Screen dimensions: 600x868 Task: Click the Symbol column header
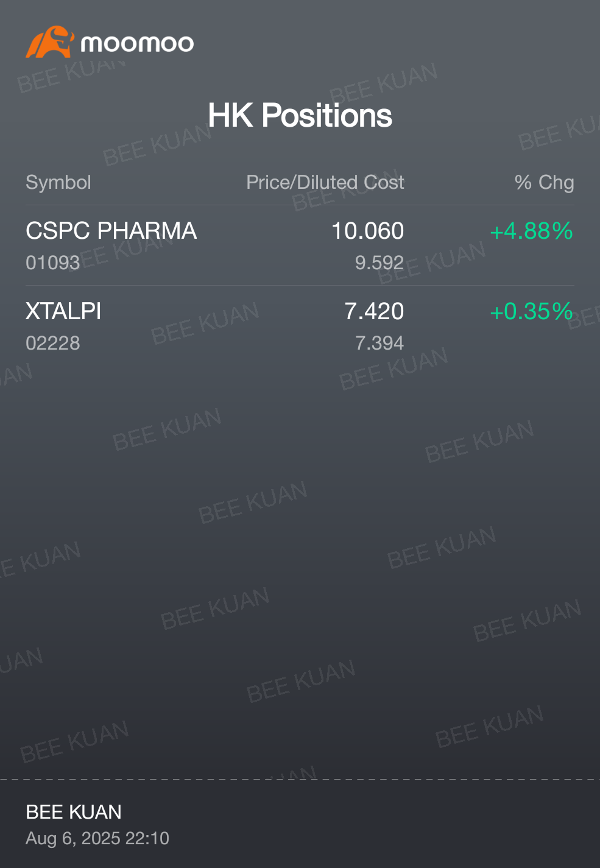pyautogui.click(x=58, y=182)
